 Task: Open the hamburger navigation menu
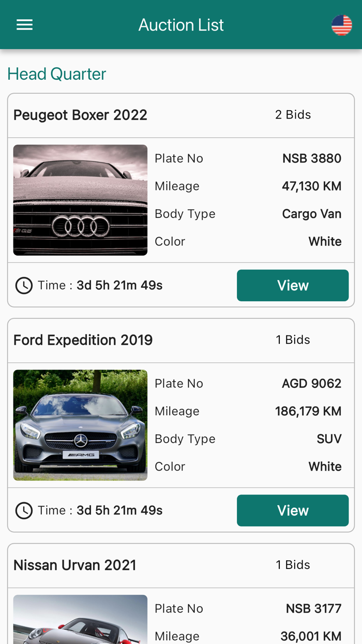tap(23, 24)
